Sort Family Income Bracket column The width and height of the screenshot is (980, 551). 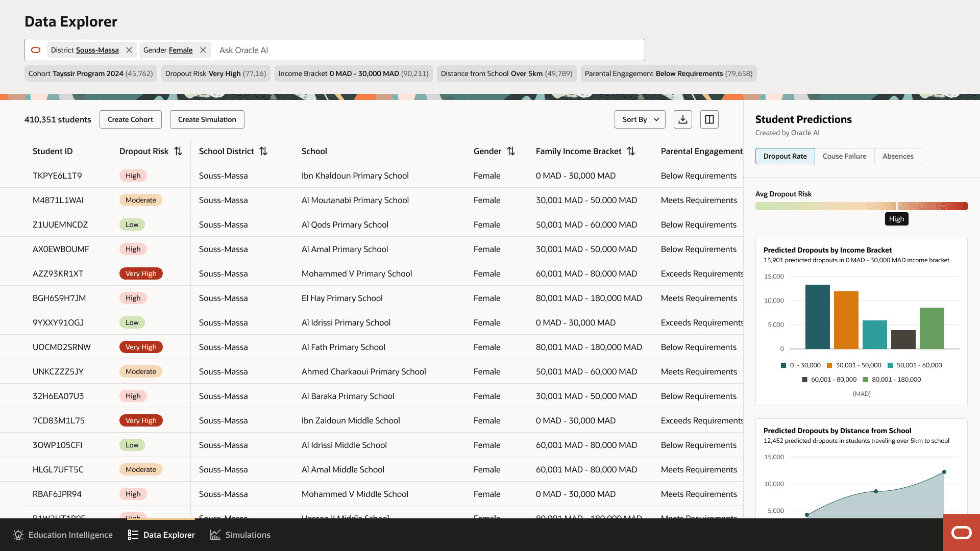pyautogui.click(x=631, y=152)
